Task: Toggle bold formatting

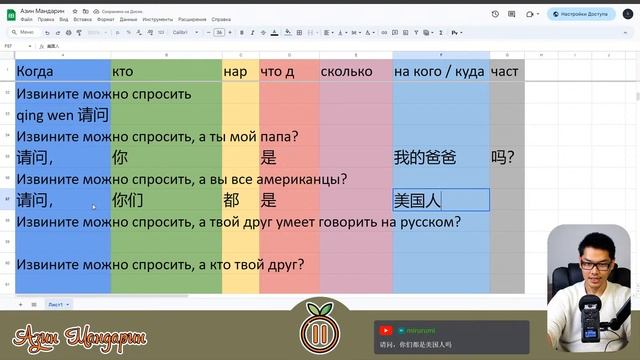Action: click(242, 33)
